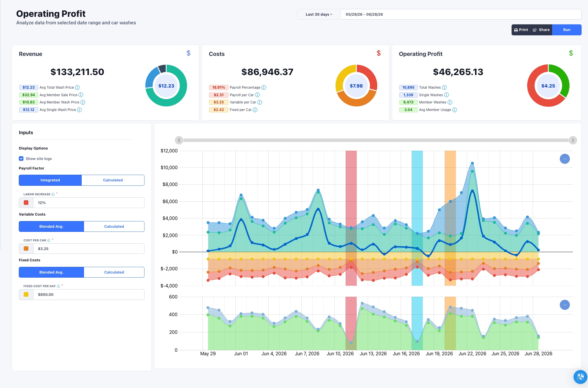
Task: Open the Last 30 days dropdown
Action: click(319, 14)
